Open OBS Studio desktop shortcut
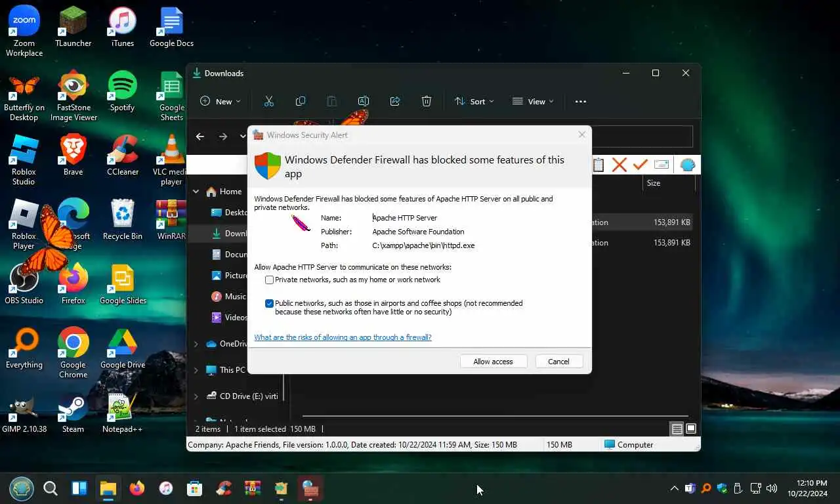 pos(24,283)
